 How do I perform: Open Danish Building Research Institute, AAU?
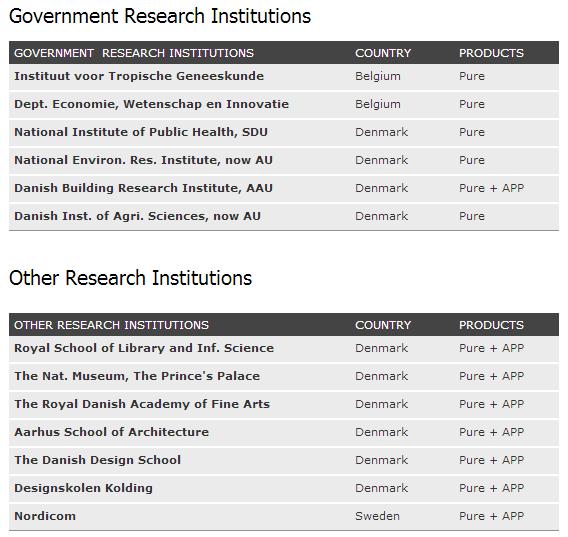143,188
